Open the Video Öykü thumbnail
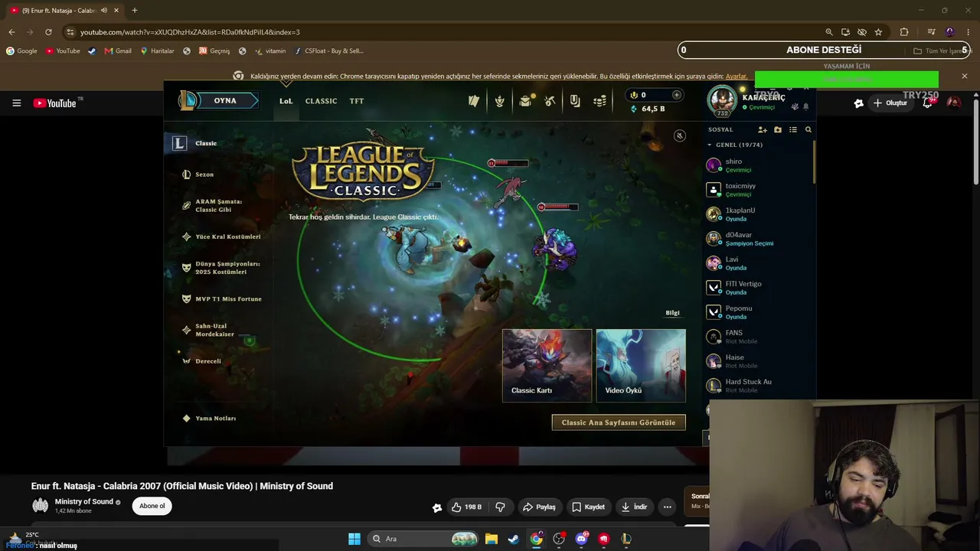Screen dimensions: 980x551 [x=641, y=365]
